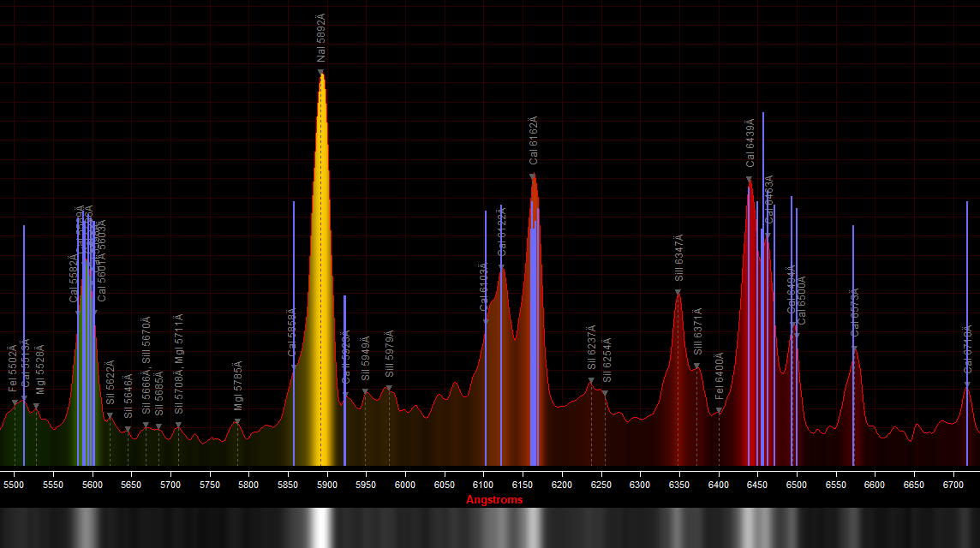Click the red Angstroms axis title

[494, 499]
